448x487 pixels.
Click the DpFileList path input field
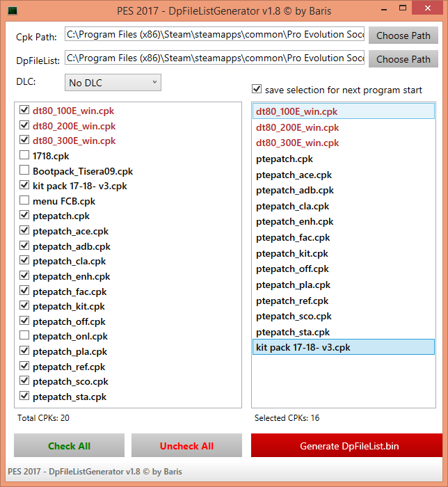pyautogui.click(x=214, y=58)
